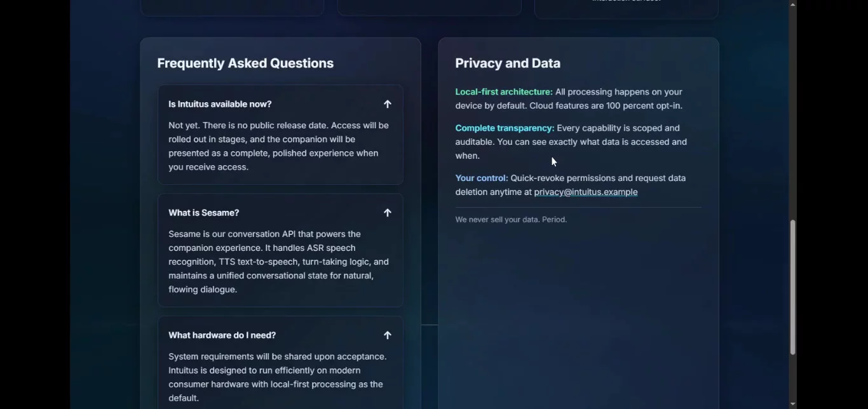
Task: Select the 'What hardware do I need?' question title
Action: point(222,335)
